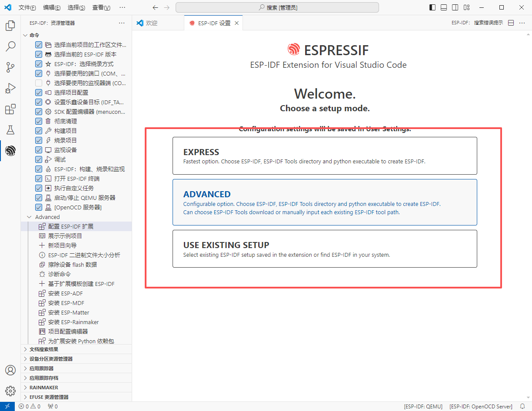This screenshot has width=532, height=411.
Task: Toggle the panel layout icon
Action: pos(444,7)
